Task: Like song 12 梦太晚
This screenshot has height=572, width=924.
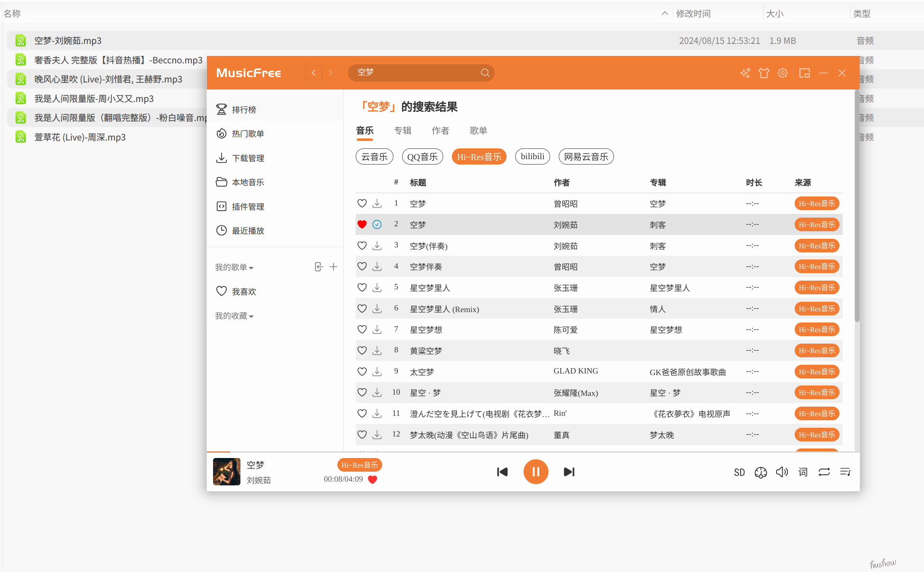Action: (x=362, y=434)
